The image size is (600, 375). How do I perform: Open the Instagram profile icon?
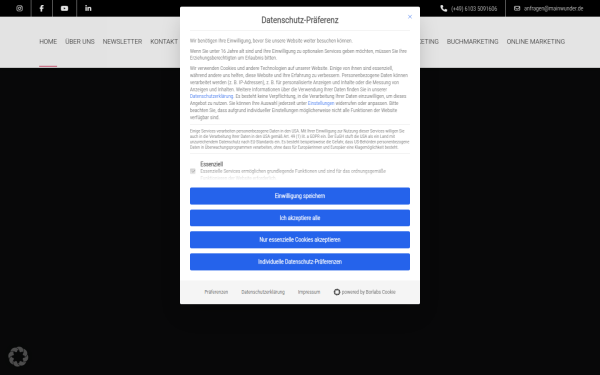click(20, 8)
